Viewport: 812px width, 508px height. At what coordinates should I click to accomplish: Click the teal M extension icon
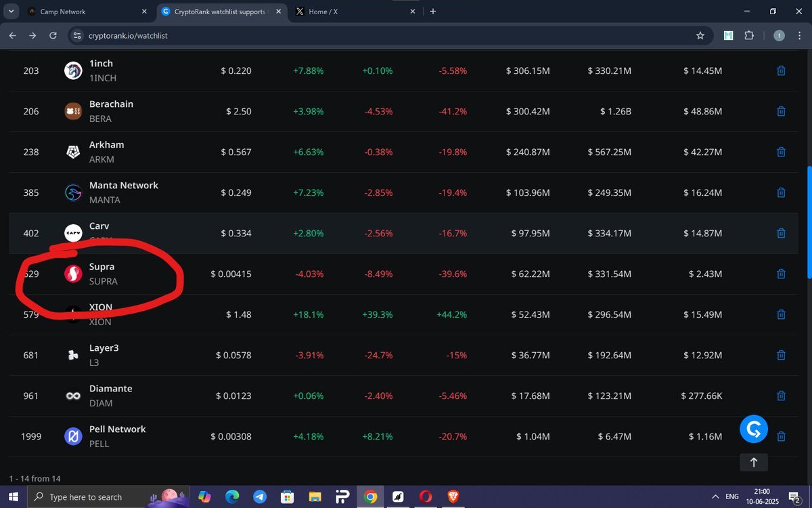pos(728,35)
